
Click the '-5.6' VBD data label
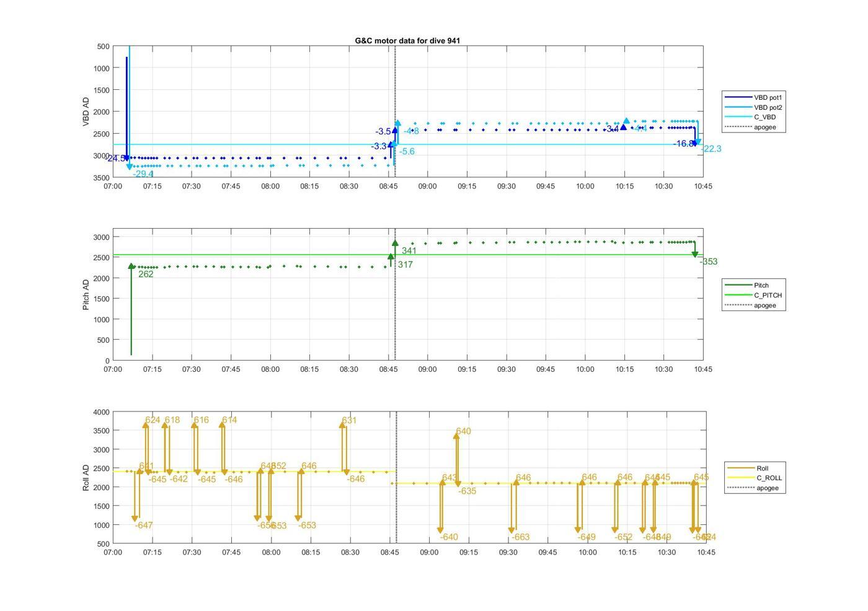point(407,151)
